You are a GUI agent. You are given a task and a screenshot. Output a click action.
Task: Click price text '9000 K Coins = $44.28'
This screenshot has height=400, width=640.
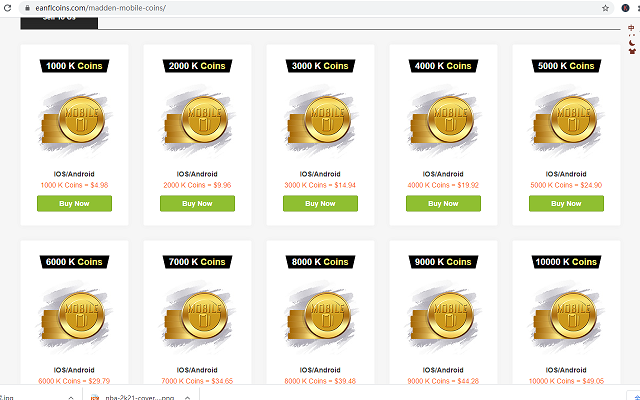click(443, 381)
